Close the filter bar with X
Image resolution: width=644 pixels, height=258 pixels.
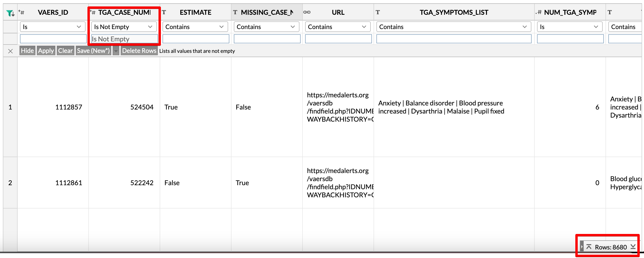[x=10, y=51]
